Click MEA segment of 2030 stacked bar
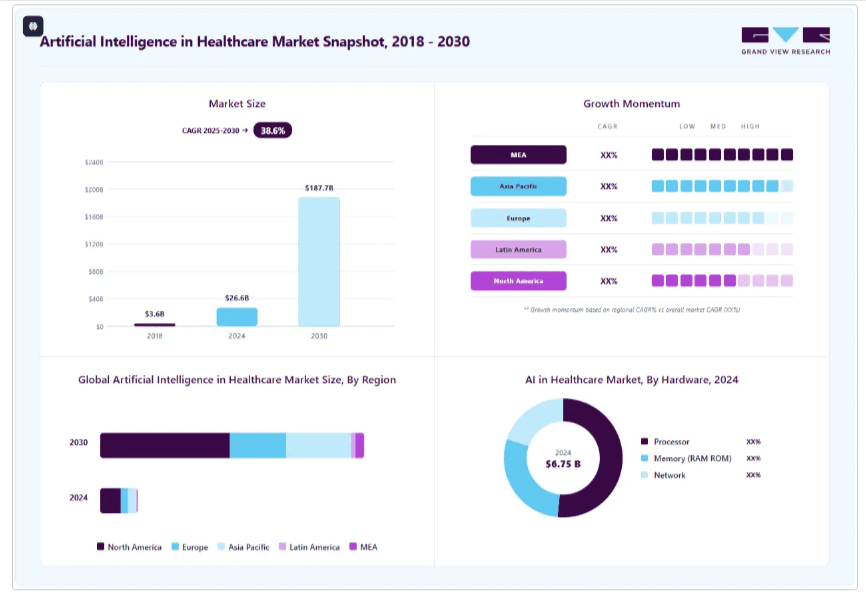This screenshot has width=866, height=596. pyautogui.click(x=360, y=445)
